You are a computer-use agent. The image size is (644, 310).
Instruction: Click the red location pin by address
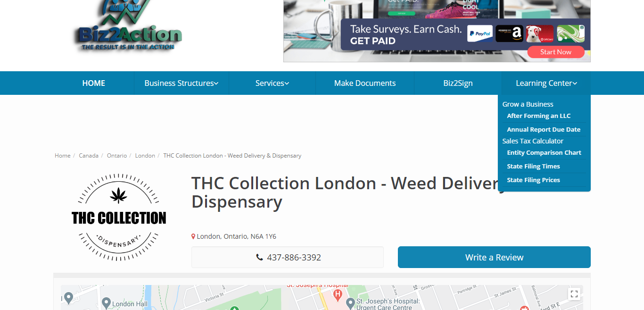click(193, 236)
